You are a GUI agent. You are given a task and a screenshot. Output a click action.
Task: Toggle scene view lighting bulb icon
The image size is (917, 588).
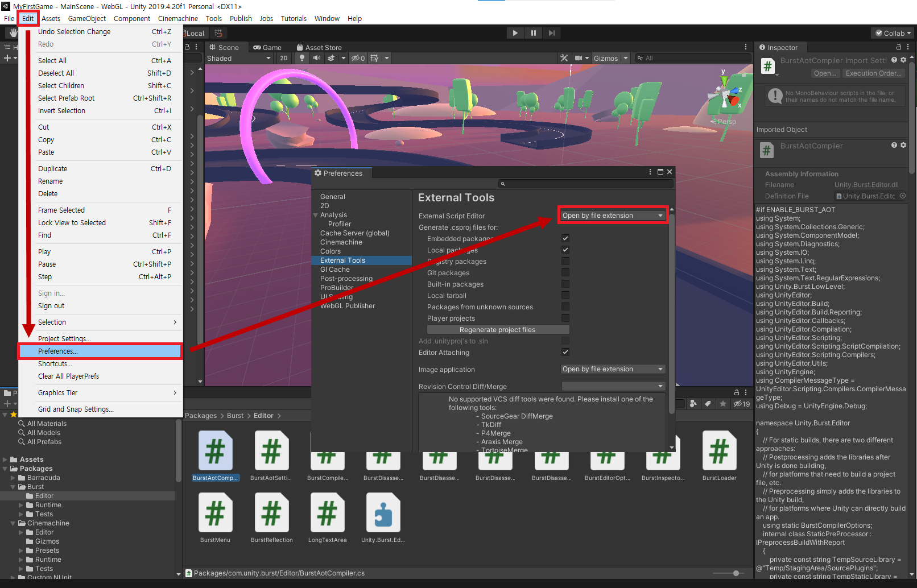pyautogui.click(x=301, y=57)
